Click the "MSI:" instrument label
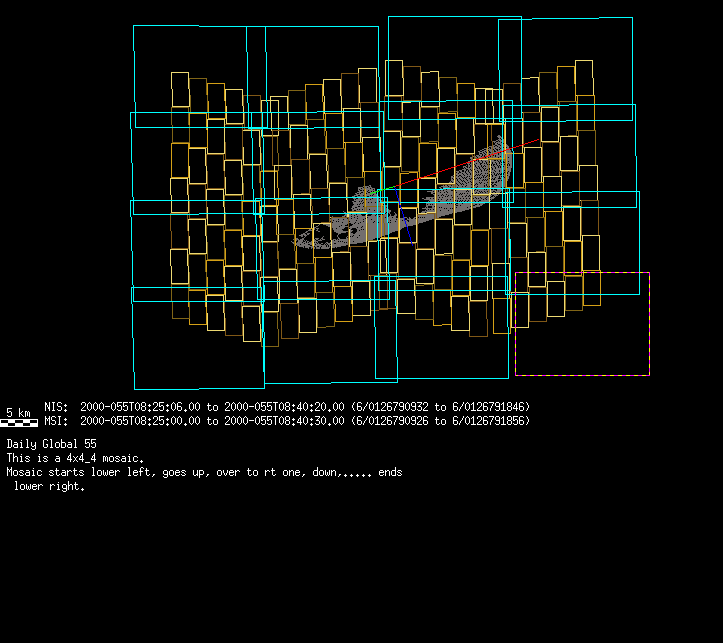Image resolution: width=723 pixels, height=643 pixels. (x=56, y=421)
